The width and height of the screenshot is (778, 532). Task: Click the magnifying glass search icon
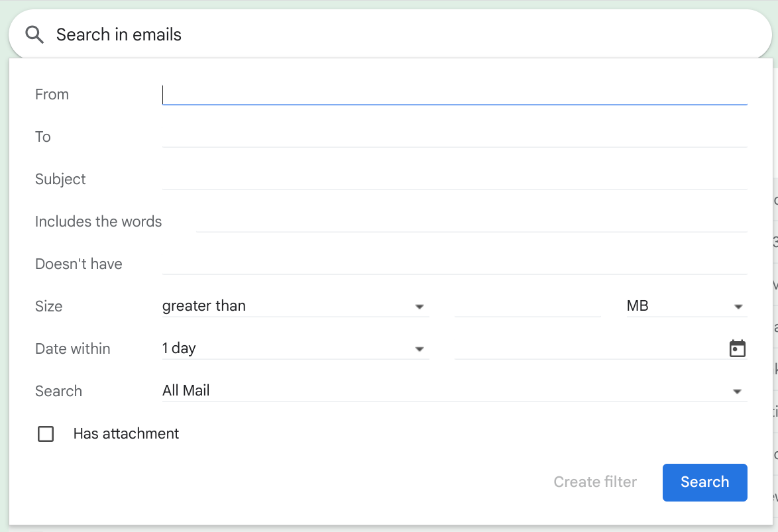[x=34, y=35]
